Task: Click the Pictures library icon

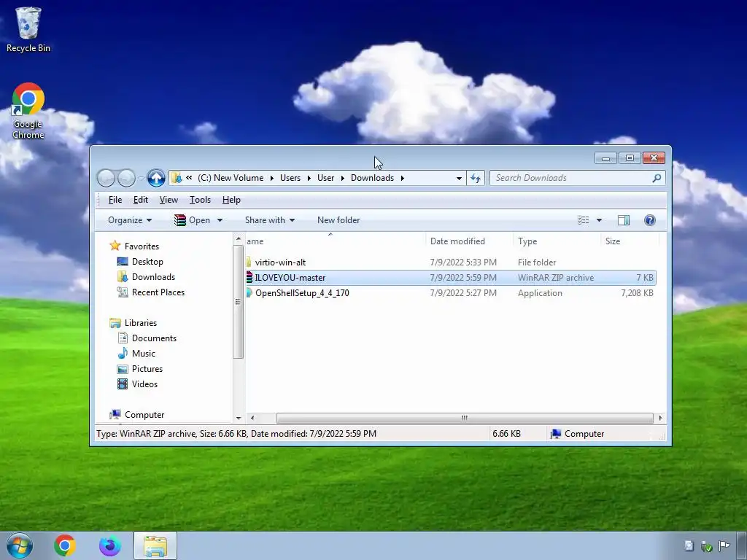Action: (x=123, y=368)
